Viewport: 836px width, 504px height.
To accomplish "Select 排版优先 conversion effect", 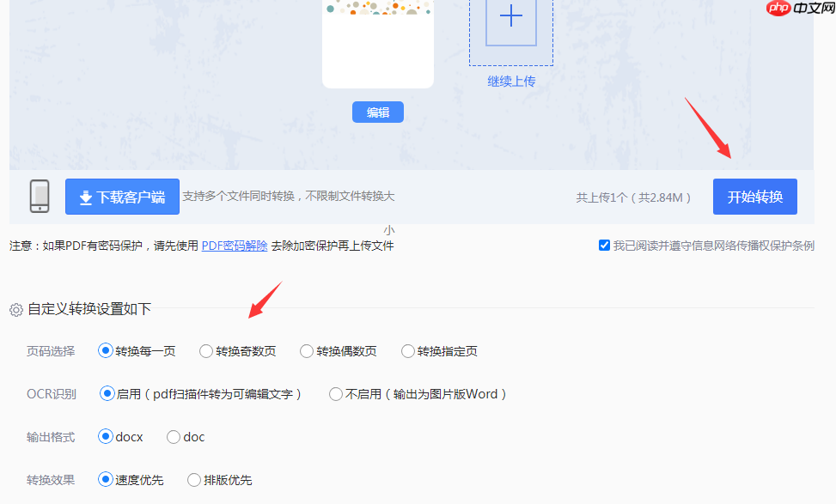I will click(194, 480).
